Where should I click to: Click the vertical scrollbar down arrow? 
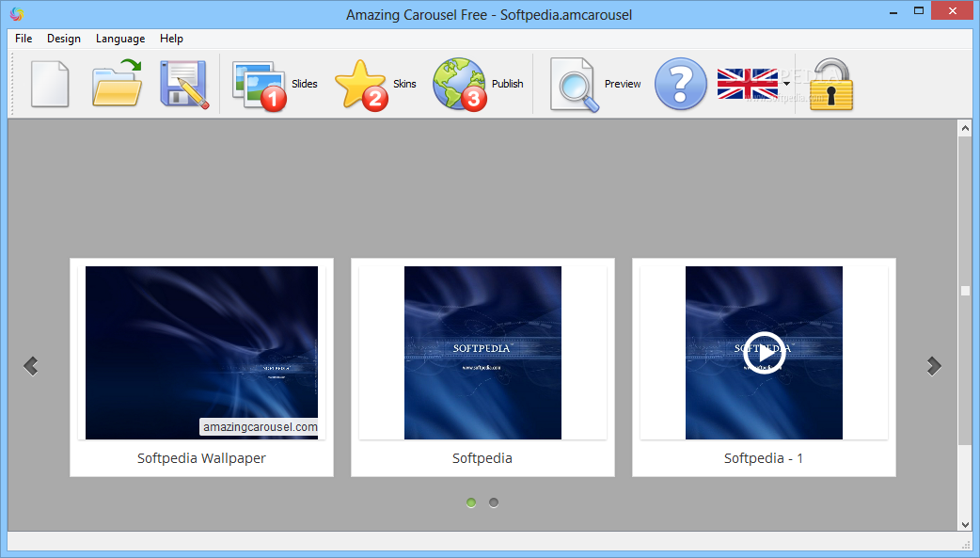(x=965, y=524)
